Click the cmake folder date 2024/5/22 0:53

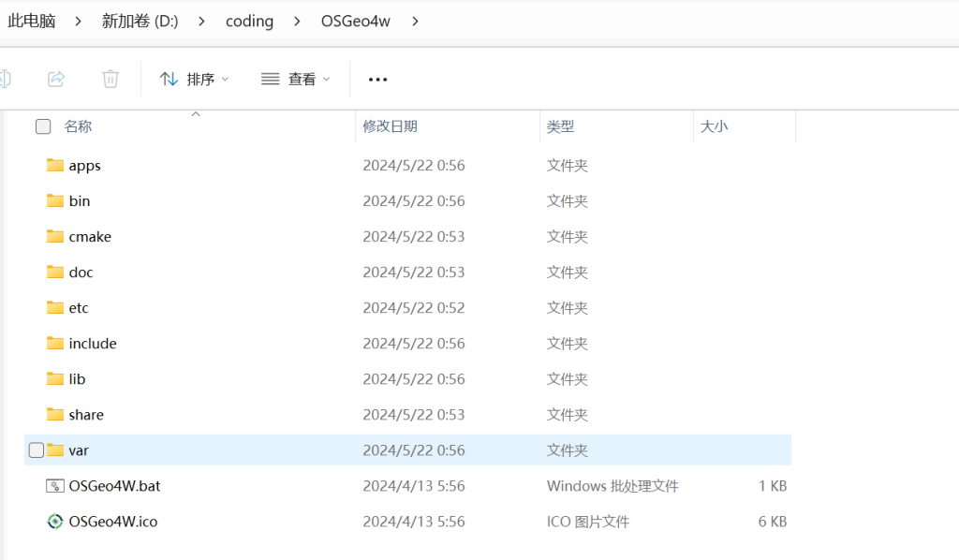[413, 237]
